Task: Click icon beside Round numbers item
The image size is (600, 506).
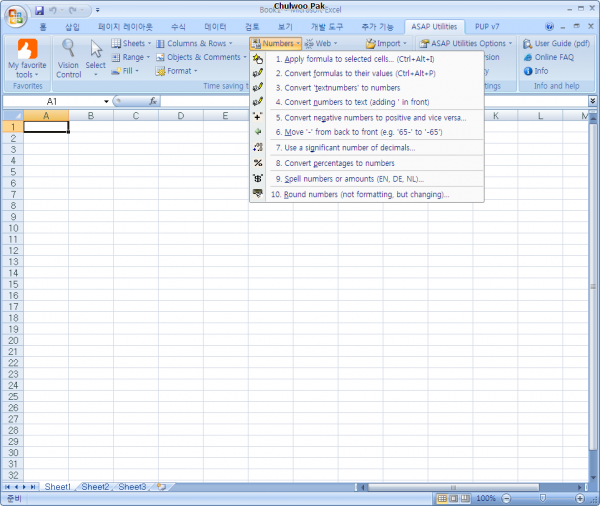Action: pos(258,194)
